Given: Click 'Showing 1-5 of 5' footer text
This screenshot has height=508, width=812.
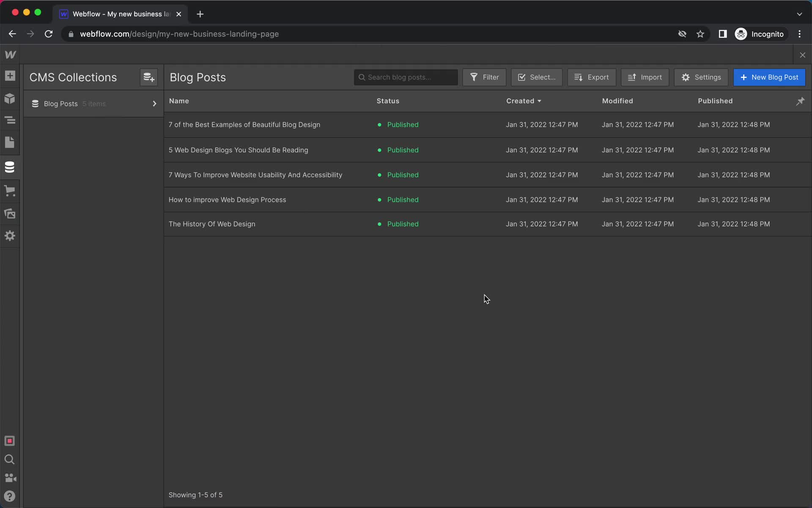Looking at the screenshot, I should pyautogui.click(x=195, y=495).
